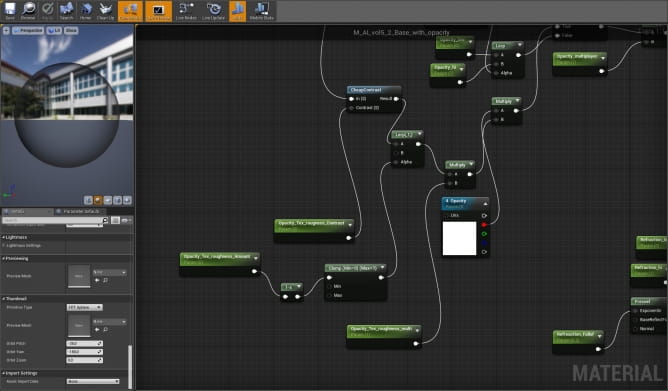668x391 pixels.
Task: Click the Orbit Yaw value field
Action: pyautogui.click(x=84, y=352)
